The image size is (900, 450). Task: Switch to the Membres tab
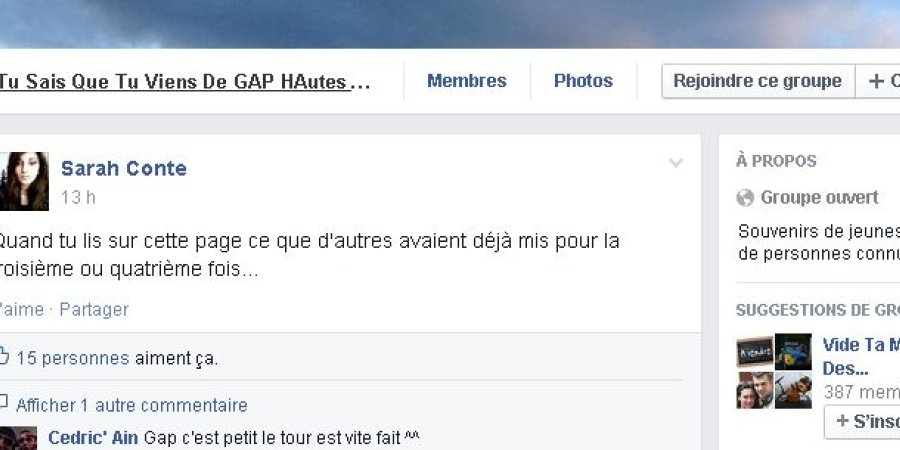click(467, 81)
